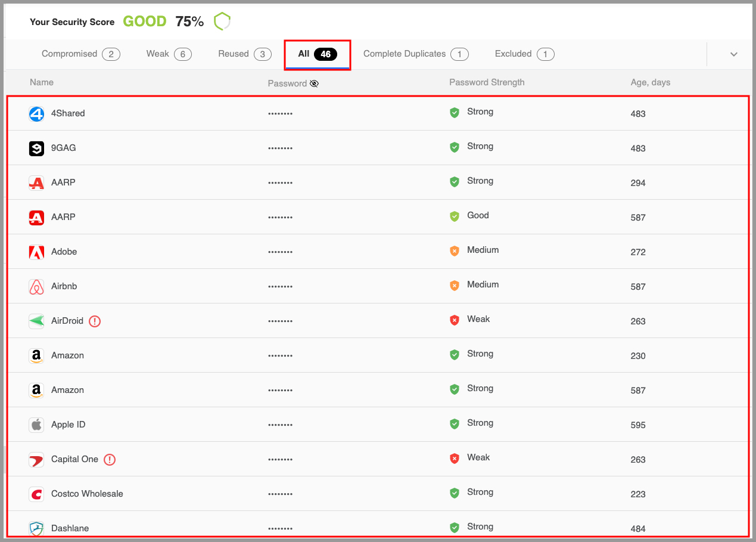This screenshot has width=756, height=542.
Task: Switch to the Reused tab
Action: [x=245, y=54]
